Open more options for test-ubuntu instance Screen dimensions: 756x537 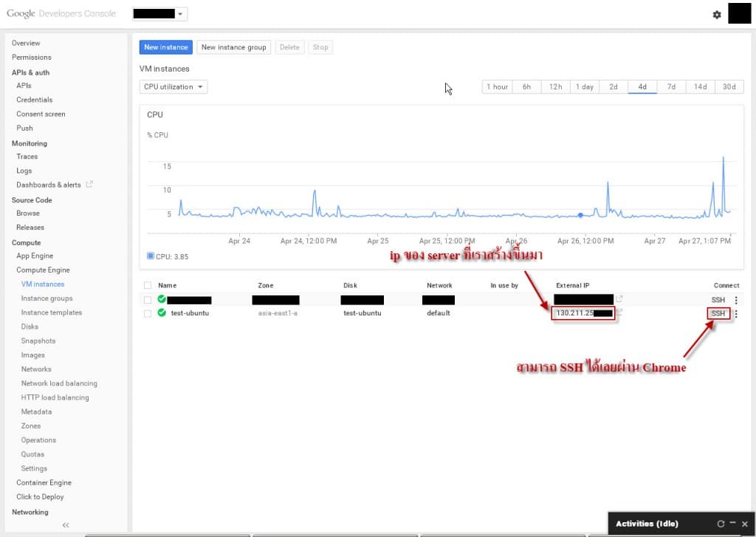736,314
